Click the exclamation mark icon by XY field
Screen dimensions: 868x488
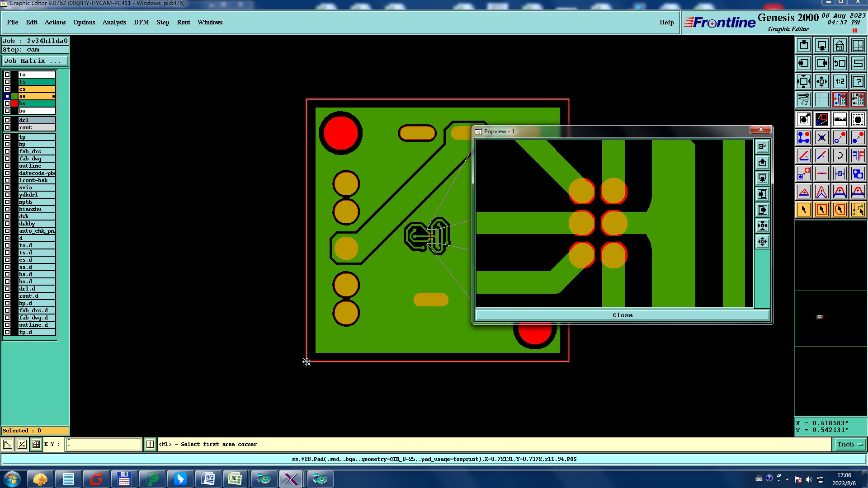150,445
